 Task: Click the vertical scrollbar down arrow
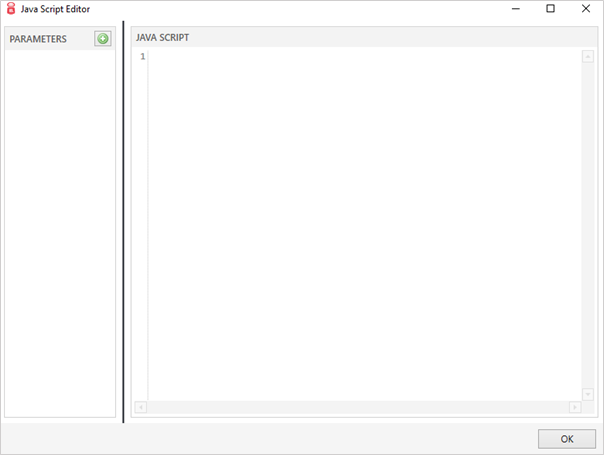(587, 394)
